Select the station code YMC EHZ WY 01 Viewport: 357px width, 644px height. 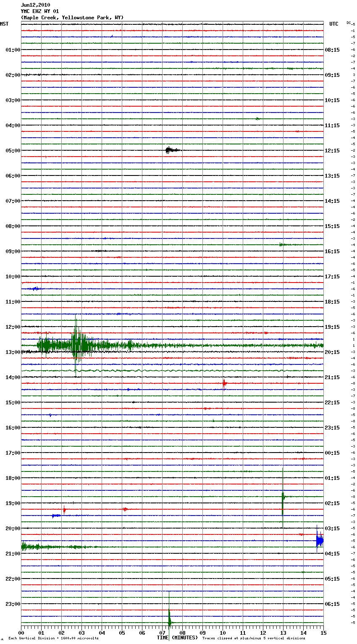(x=40, y=11)
